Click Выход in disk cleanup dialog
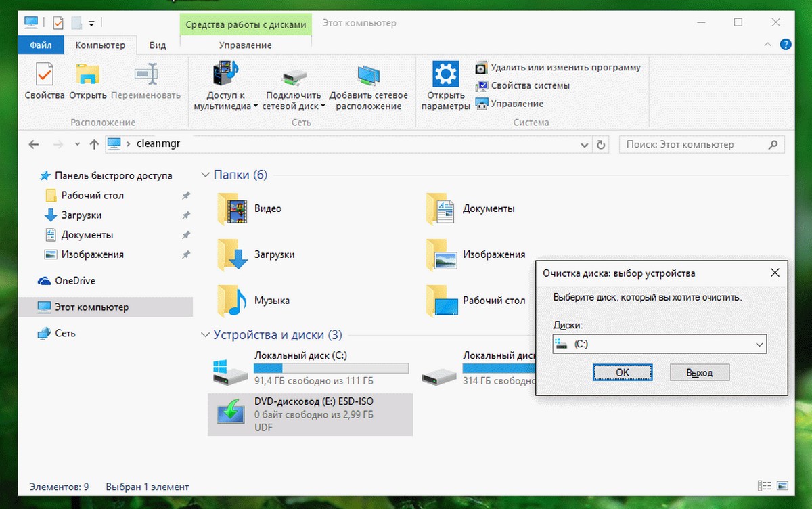The width and height of the screenshot is (812, 509). coord(700,372)
